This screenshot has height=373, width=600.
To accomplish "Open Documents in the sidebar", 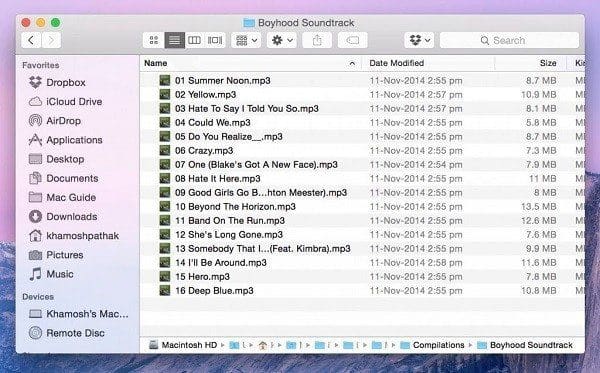I will [x=64, y=178].
